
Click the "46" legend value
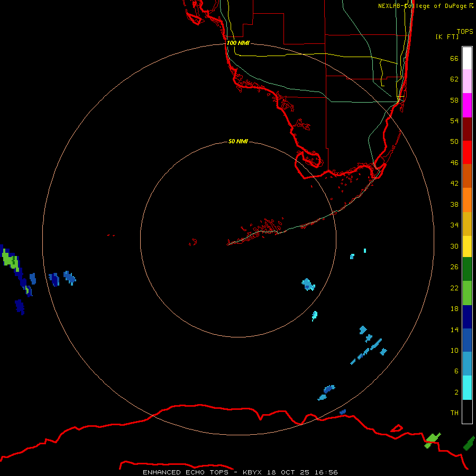(x=454, y=163)
